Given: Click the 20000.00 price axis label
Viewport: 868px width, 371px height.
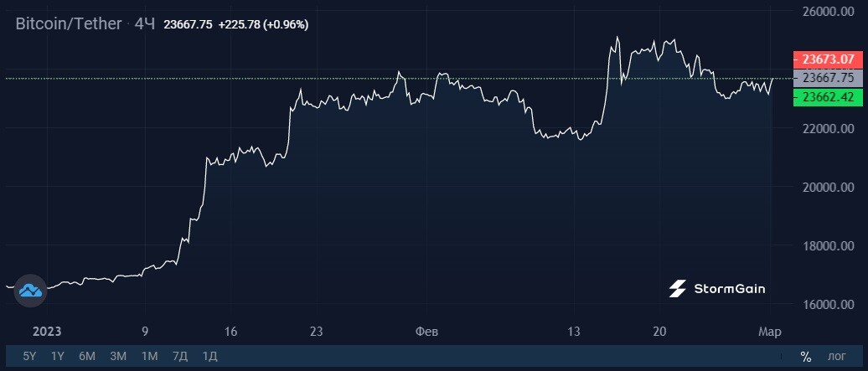Looking at the screenshot, I should [x=828, y=187].
